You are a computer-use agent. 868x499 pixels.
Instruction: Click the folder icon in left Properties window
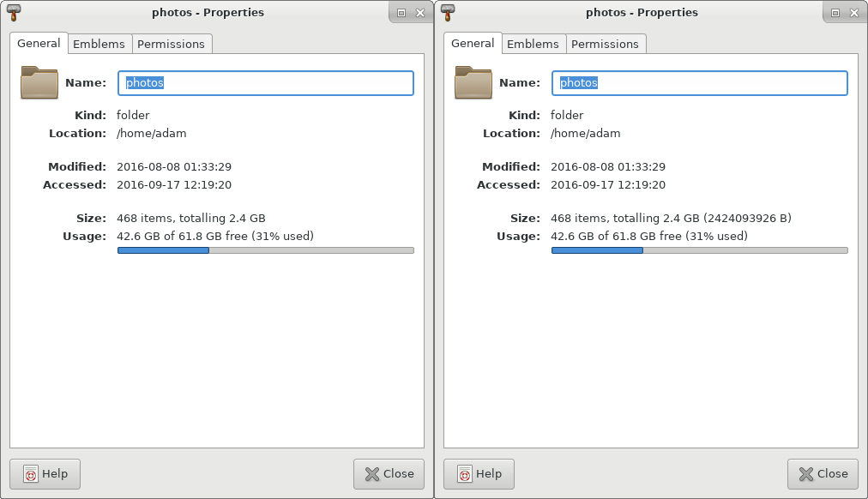click(39, 83)
